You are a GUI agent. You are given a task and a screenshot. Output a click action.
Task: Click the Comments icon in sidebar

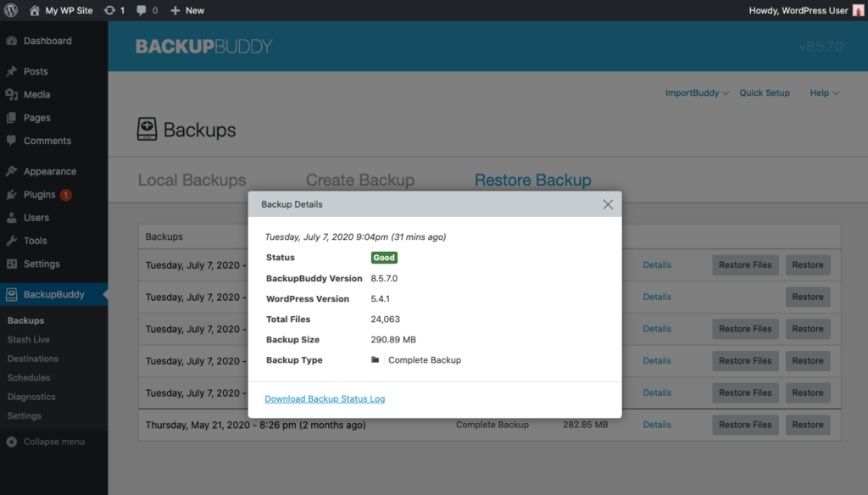(x=12, y=141)
